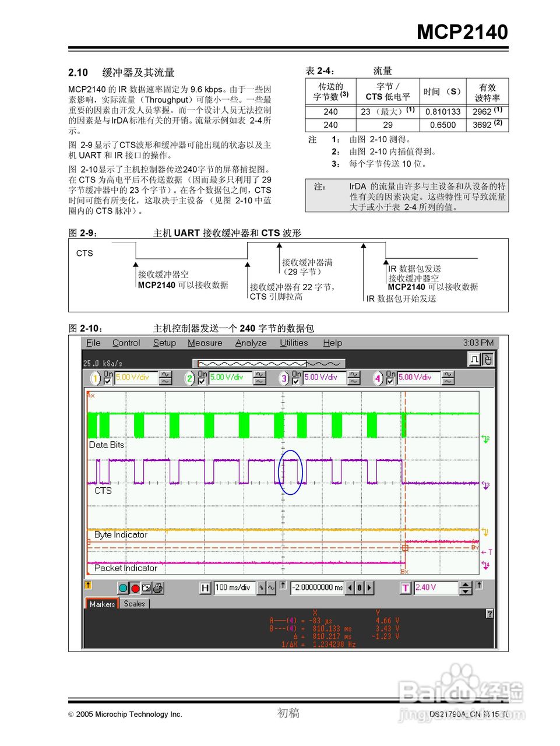Open the Utilities menu
Screen dimensions: 560x746
[x=294, y=343]
